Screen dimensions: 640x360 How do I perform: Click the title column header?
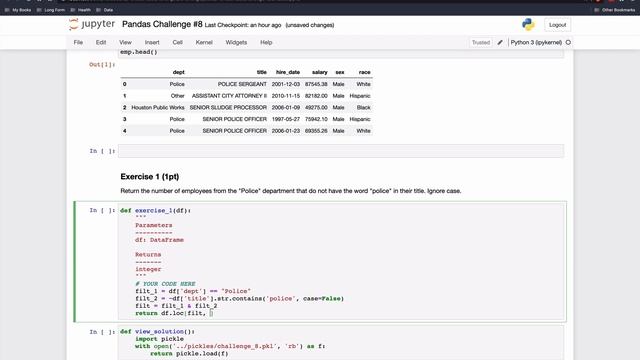[262, 72]
